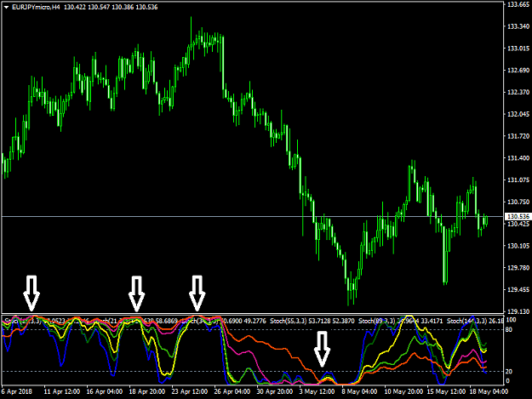532x399 pixels.
Task: Click the 132.045 price axis label
Action: (x=518, y=114)
